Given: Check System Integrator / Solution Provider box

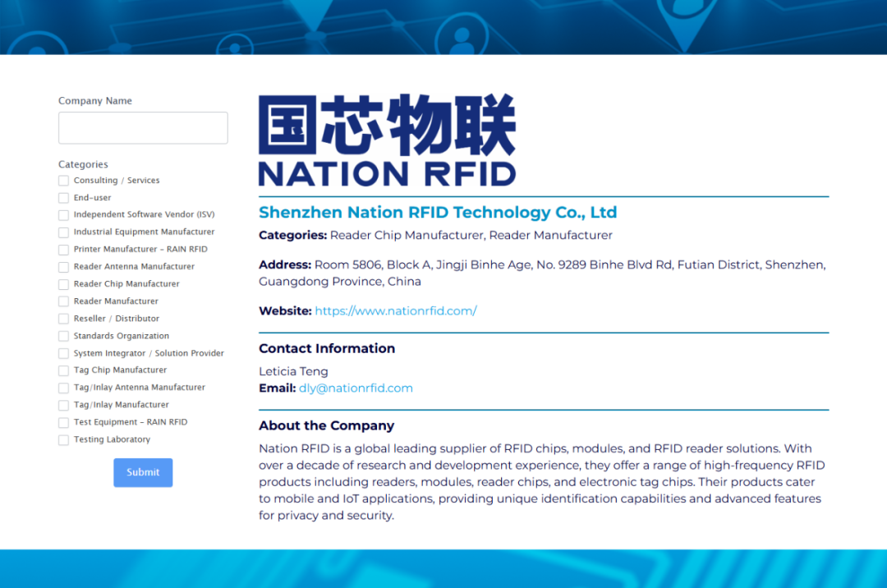Looking at the screenshot, I should pyautogui.click(x=64, y=353).
